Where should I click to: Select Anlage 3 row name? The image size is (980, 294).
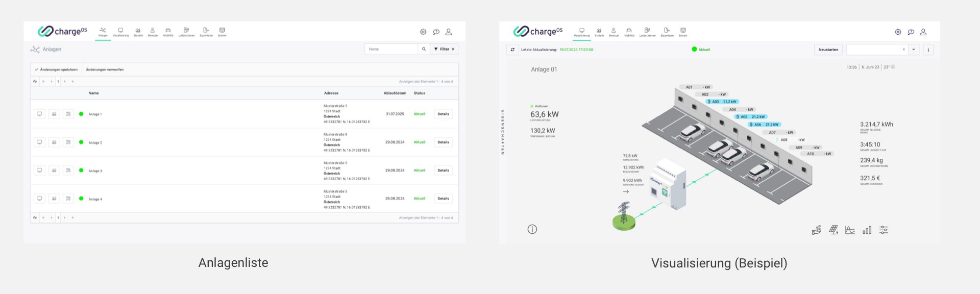pyautogui.click(x=95, y=171)
